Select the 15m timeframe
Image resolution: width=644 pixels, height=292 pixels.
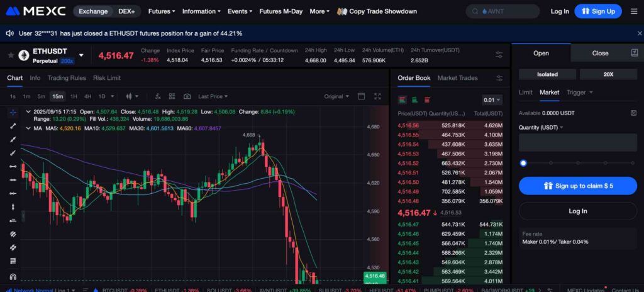[57, 96]
